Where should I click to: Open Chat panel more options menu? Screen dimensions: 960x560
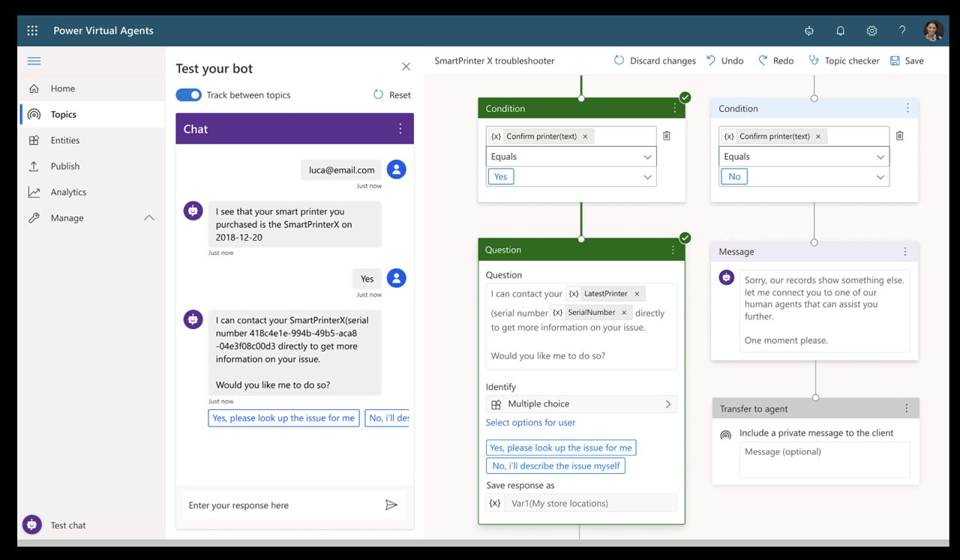click(400, 129)
